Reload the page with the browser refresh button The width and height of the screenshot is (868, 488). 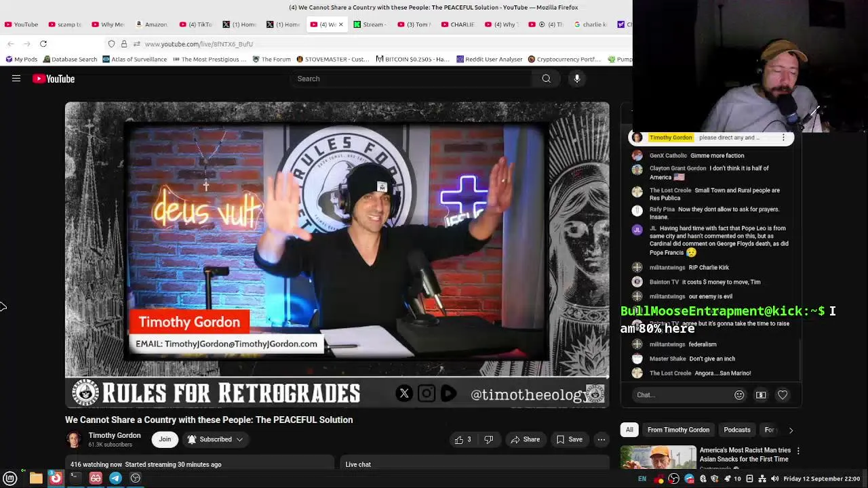coord(43,43)
